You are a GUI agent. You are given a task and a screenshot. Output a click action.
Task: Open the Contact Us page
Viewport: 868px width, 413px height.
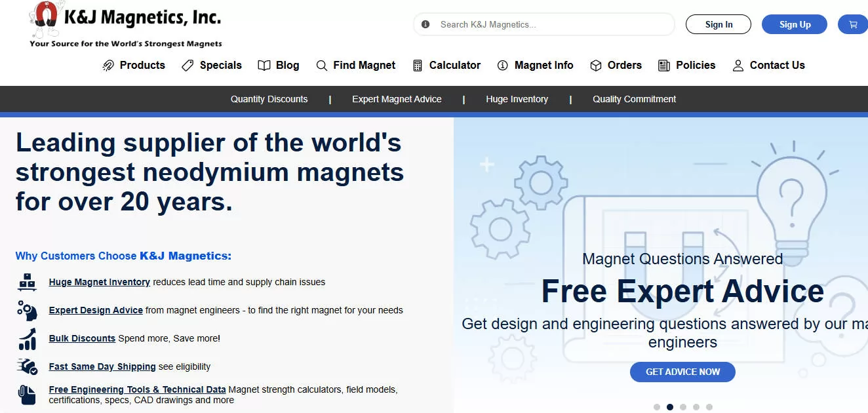778,66
